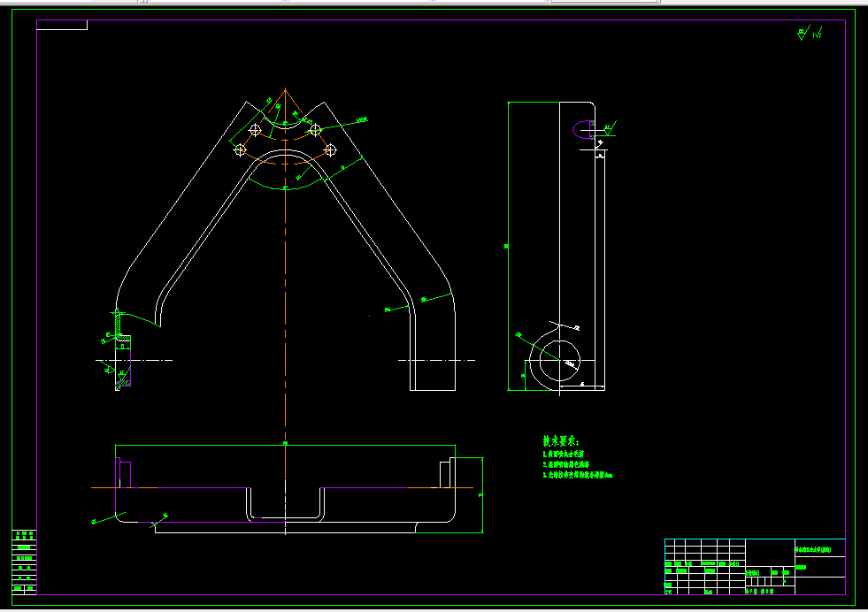Select the 技术要求 heading text
Viewport: 868px width, 612px height.
point(561,441)
